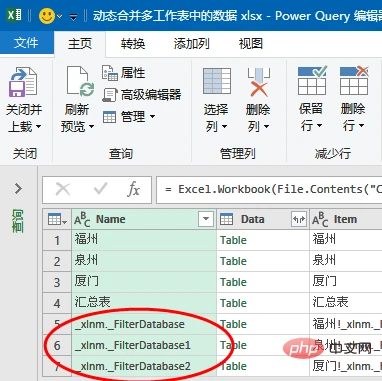Click the Table link in row 5
This screenshot has width=382, height=381.
[233, 324]
